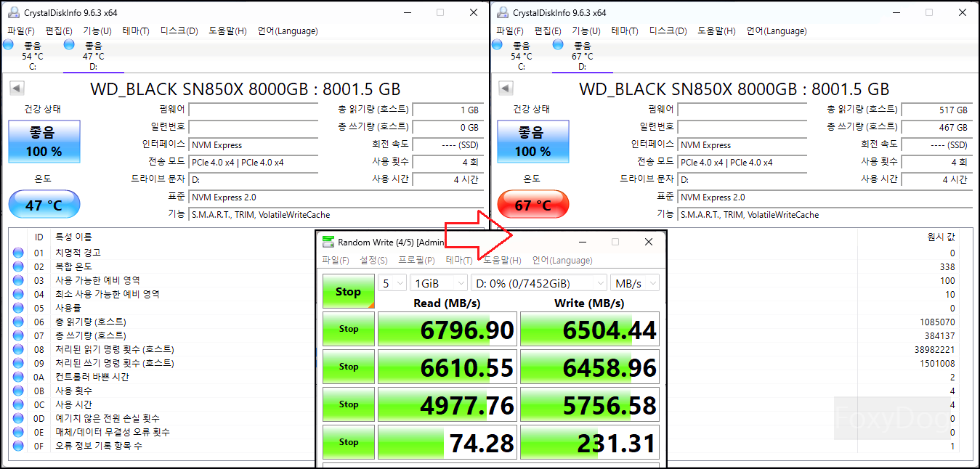Viewport: 980px width, 469px height.
Task: Click the 총 쓰기량 467 GB field
Action: click(x=936, y=127)
